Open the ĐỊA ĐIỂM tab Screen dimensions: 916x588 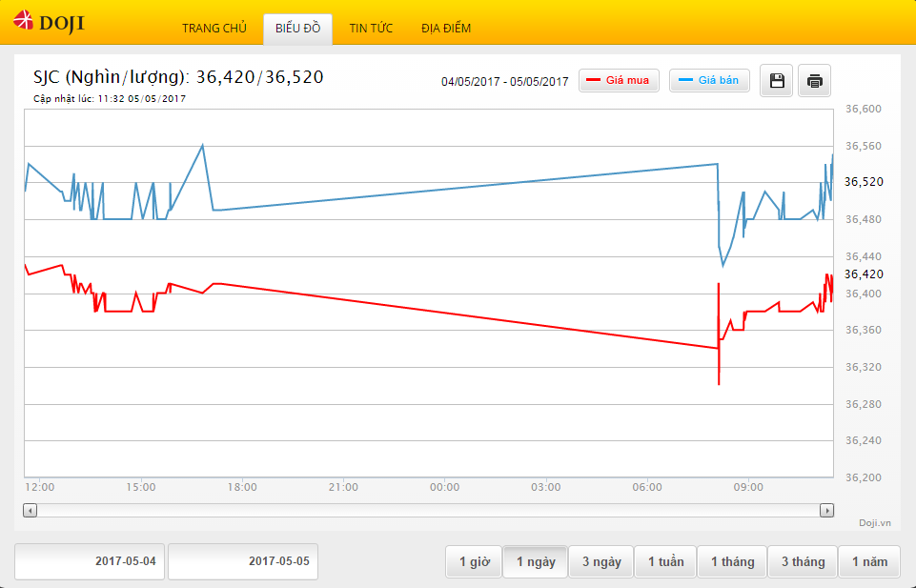446,29
